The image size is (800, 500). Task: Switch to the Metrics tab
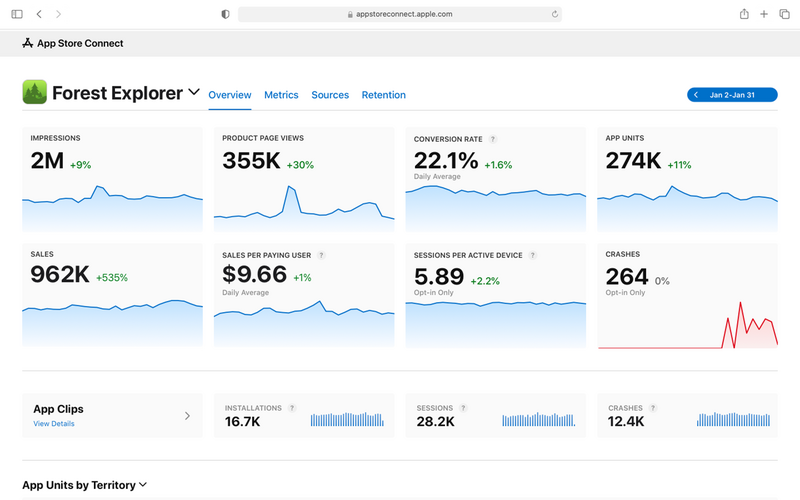(281, 95)
